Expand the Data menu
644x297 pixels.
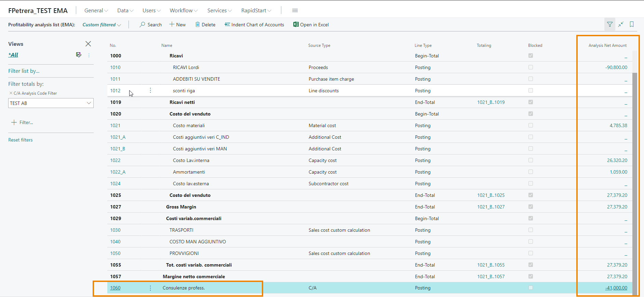[125, 11]
